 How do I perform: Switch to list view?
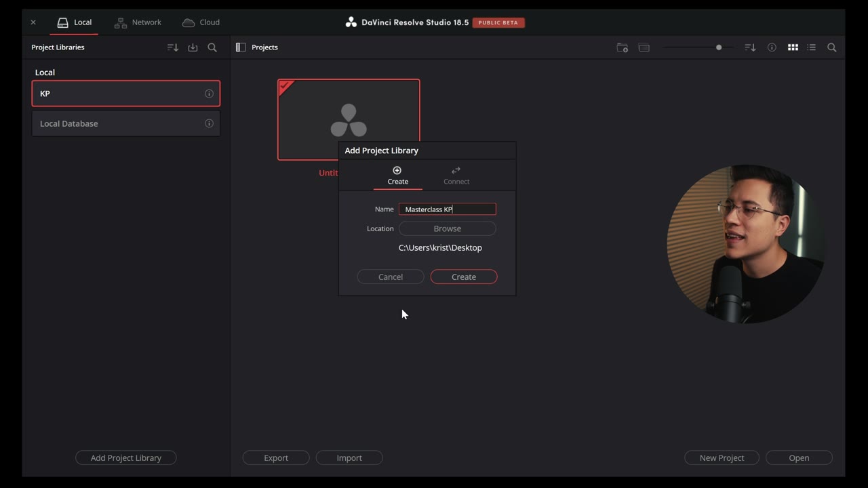[x=812, y=47]
